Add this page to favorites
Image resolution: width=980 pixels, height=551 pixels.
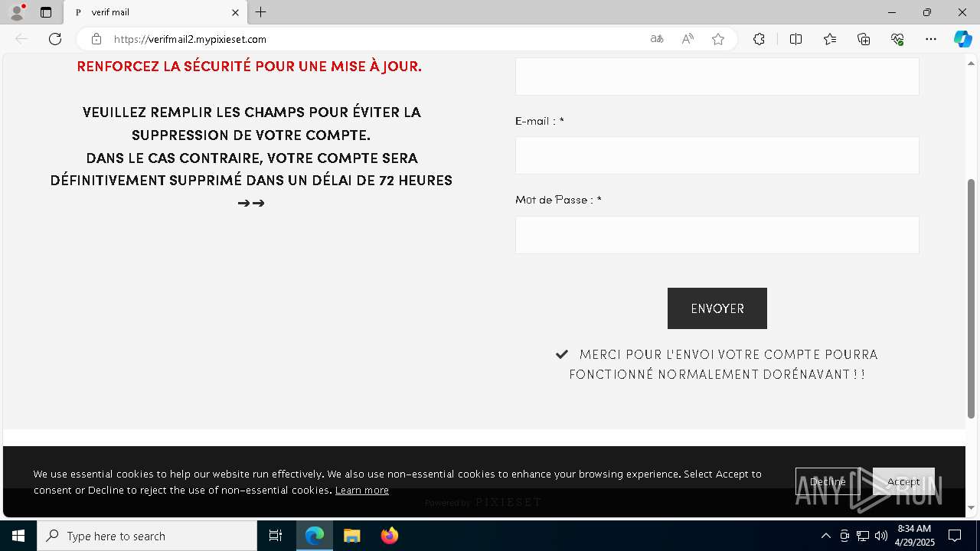[718, 39]
